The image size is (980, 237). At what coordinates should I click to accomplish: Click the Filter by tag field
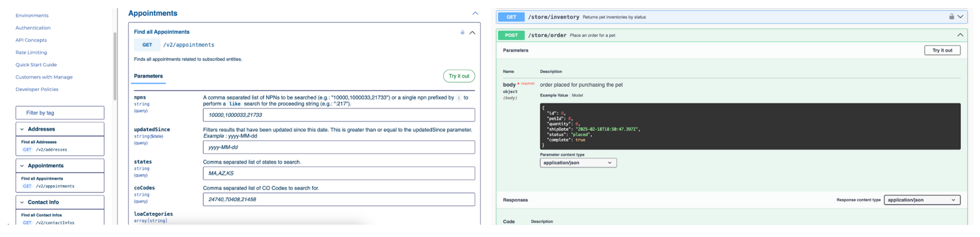(x=60, y=113)
